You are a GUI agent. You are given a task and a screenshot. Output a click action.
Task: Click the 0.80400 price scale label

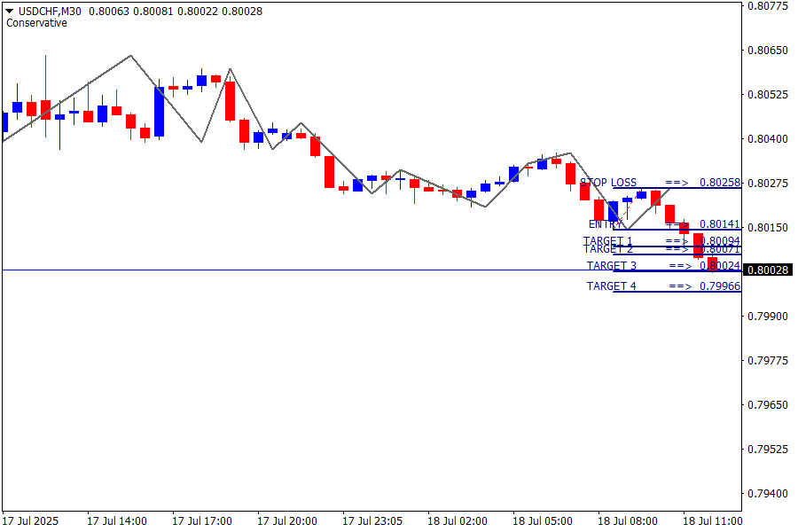[x=768, y=139]
